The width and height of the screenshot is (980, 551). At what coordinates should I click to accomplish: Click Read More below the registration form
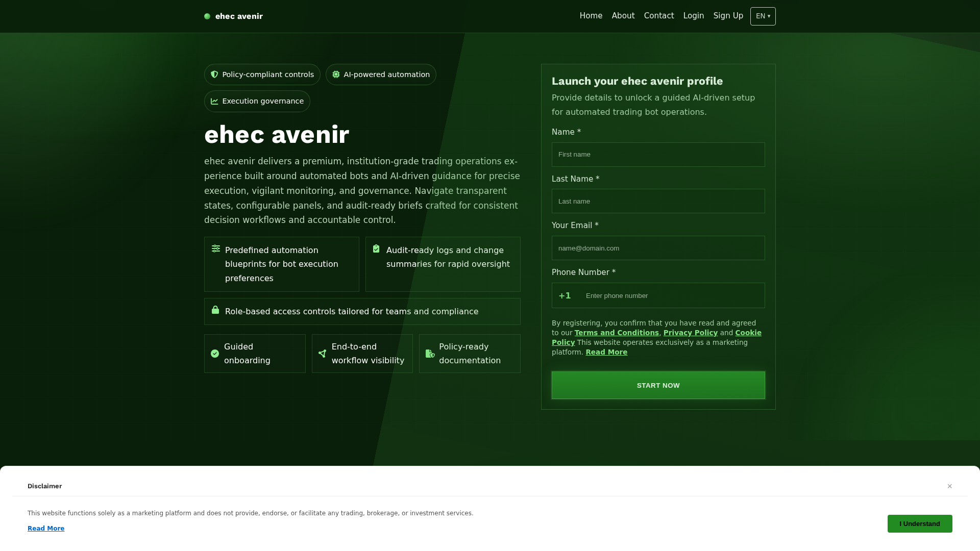pos(606,352)
